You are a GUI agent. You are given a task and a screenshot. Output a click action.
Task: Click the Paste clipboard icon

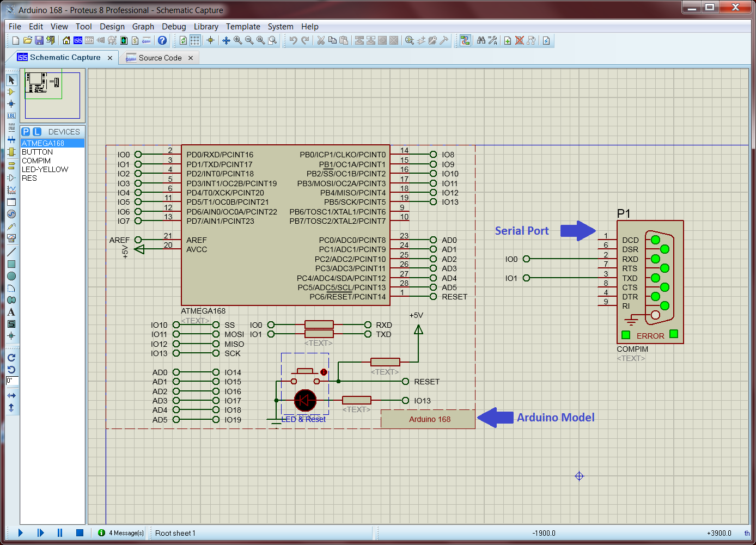pyautogui.click(x=344, y=40)
